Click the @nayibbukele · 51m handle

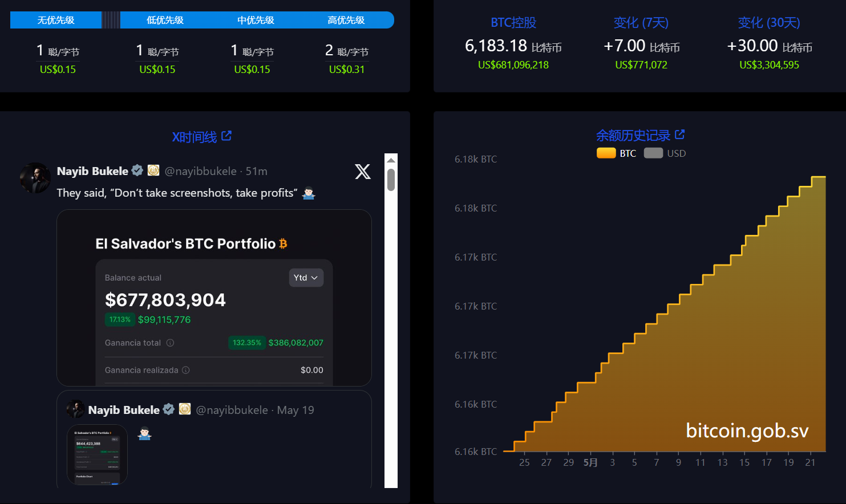click(x=216, y=171)
